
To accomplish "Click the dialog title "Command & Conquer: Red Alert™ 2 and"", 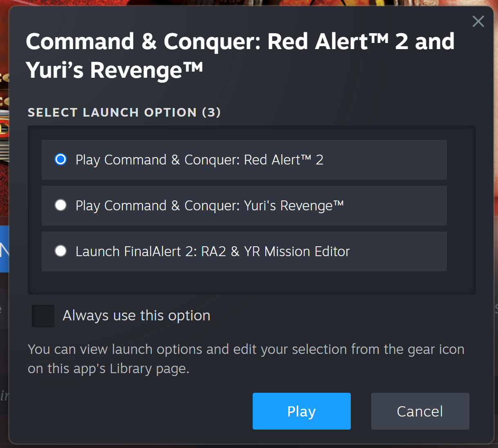I will click(x=240, y=42).
